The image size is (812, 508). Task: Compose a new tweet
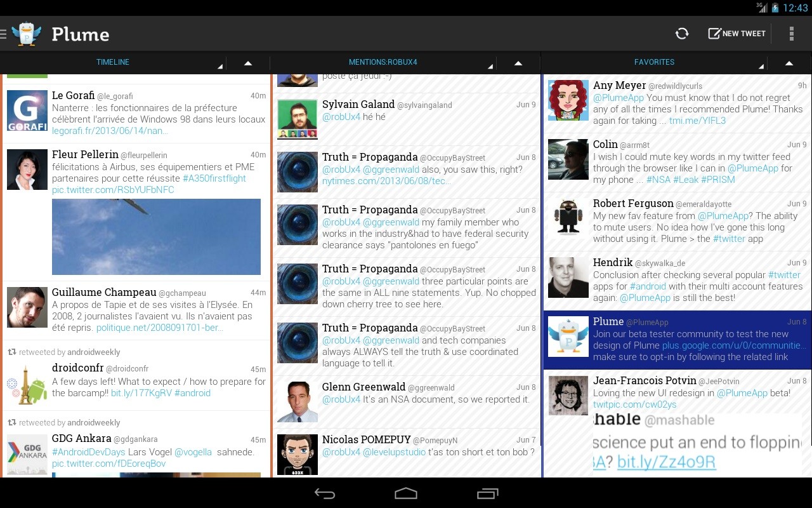[736, 33]
